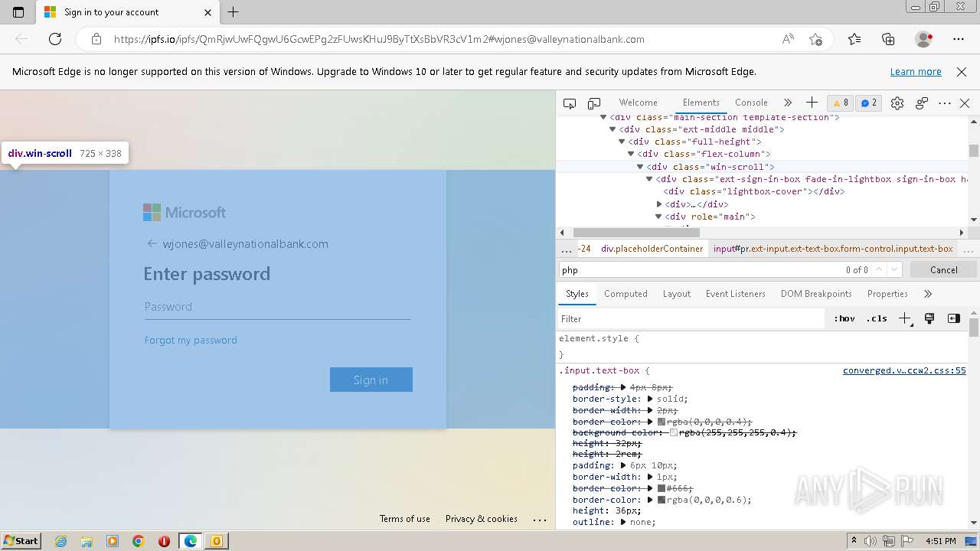The height and width of the screenshot is (551, 980).
Task: Jump to next search result arrow
Action: (894, 269)
